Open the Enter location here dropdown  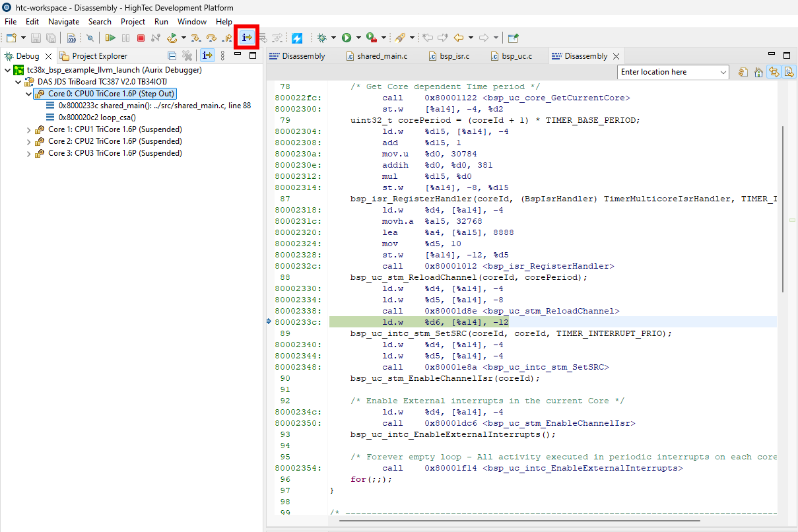point(723,73)
